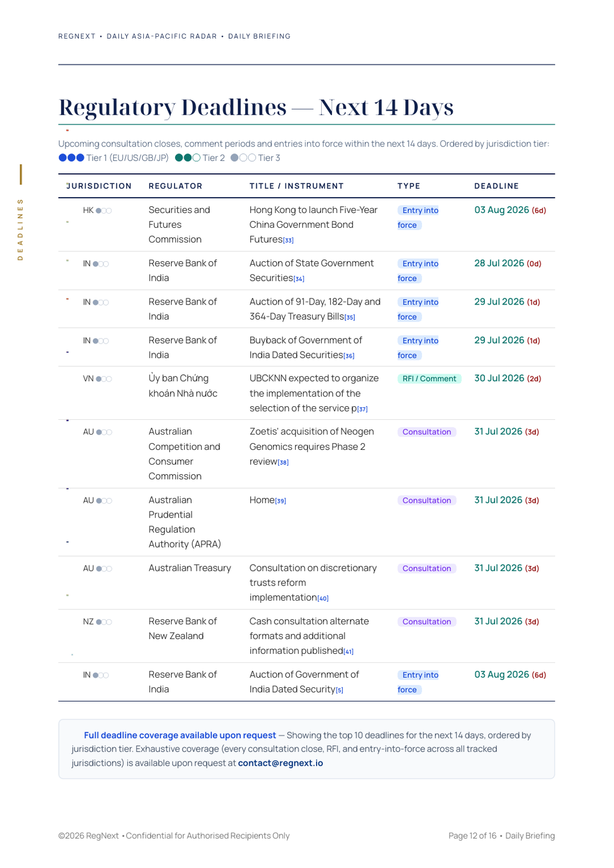Click tier dots beside VN jurisdiction

click(x=103, y=379)
